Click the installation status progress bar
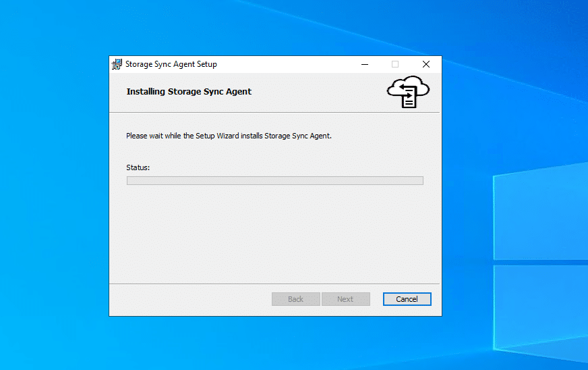Screen dimensions: 588x370 pos(274,180)
